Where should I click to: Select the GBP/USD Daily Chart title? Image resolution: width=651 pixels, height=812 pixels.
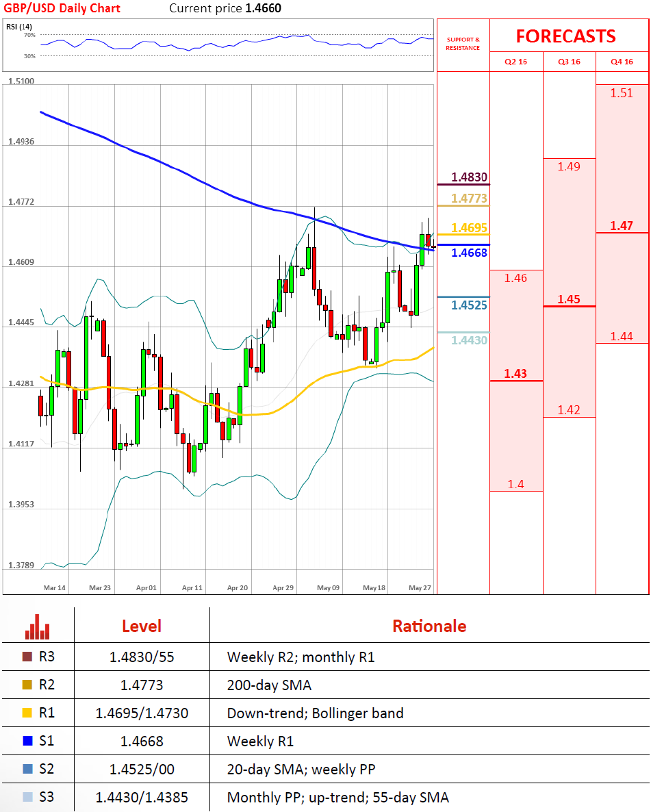click(x=62, y=8)
